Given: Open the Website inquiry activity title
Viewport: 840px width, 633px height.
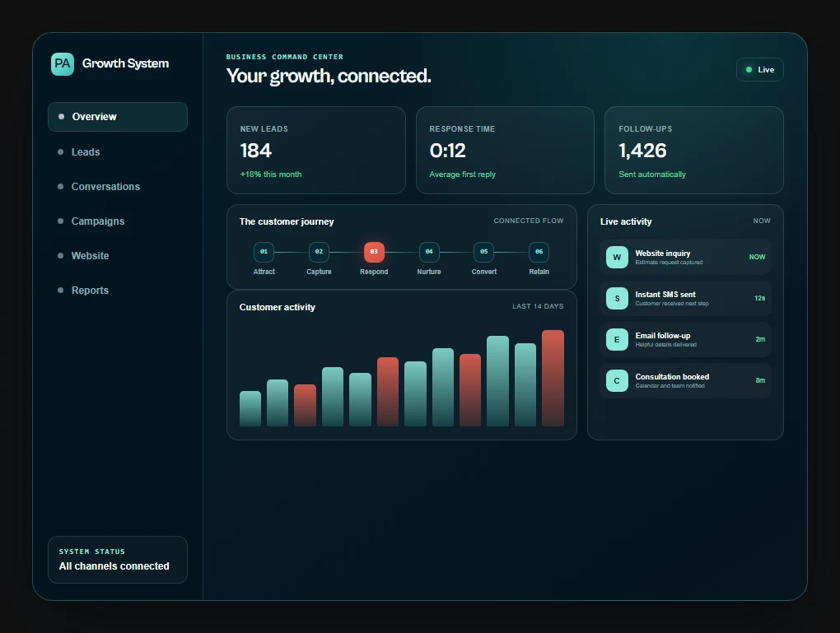Looking at the screenshot, I should [x=663, y=254].
